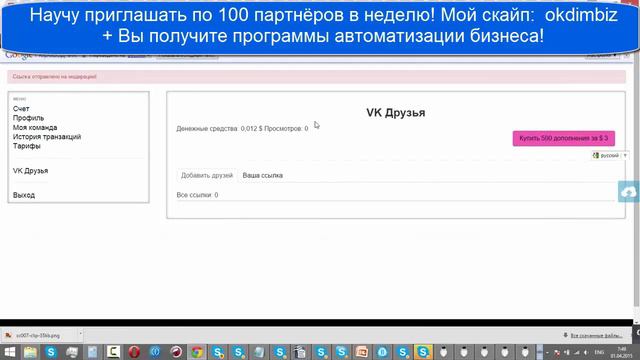
Task: Open the black C icon in taskbar
Action: click(x=113, y=352)
